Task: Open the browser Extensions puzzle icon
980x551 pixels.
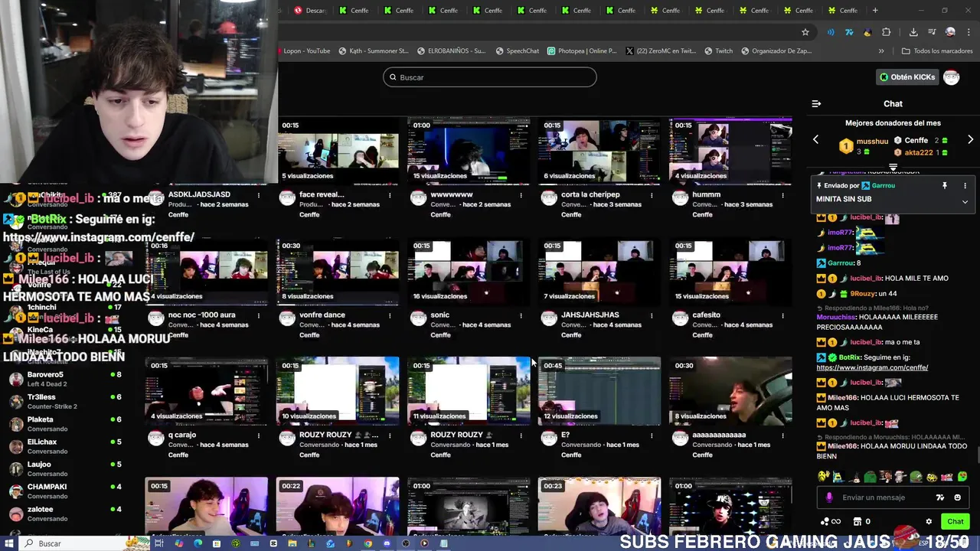Action: click(x=886, y=32)
